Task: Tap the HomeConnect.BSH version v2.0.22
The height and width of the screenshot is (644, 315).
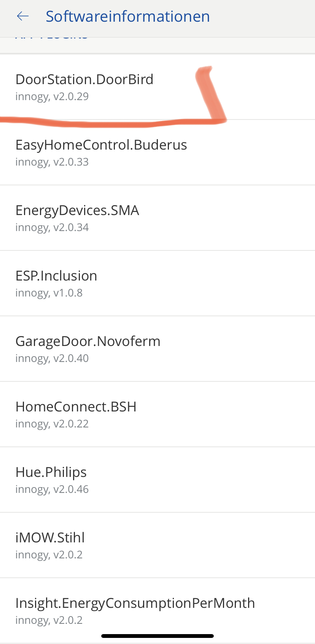Action: 52,424
